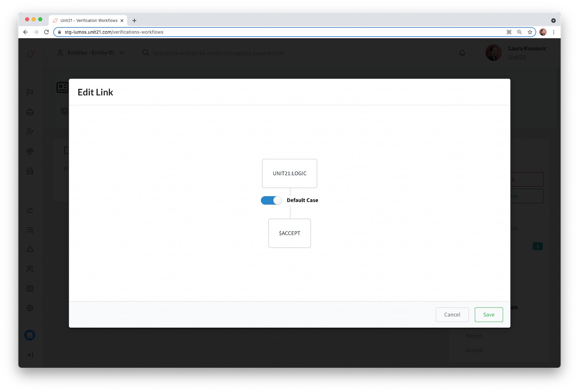
Task: Open the ID card icon in sidebar
Action: pos(30,288)
